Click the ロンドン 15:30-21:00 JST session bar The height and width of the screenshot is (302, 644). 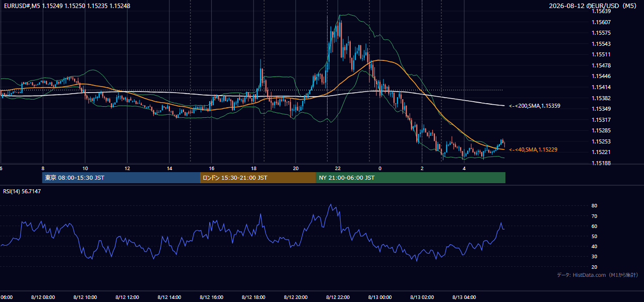pyautogui.click(x=258, y=178)
